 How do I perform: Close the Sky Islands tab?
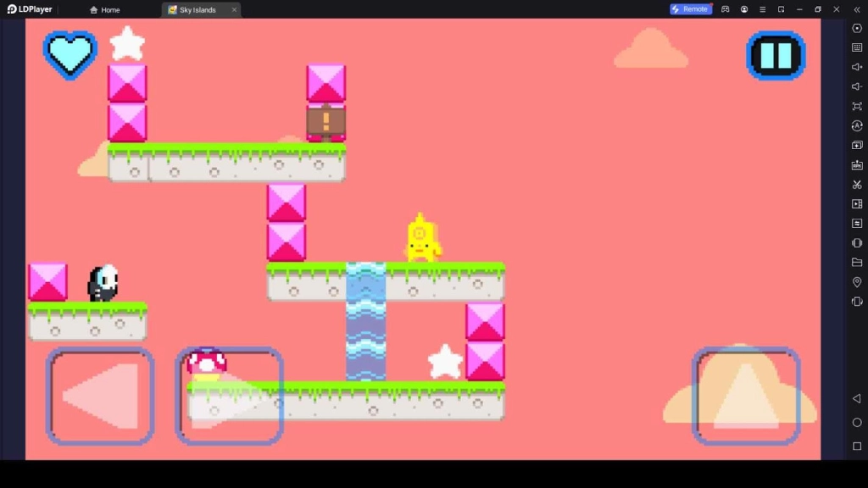pyautogui.click(x=234, y=9)
